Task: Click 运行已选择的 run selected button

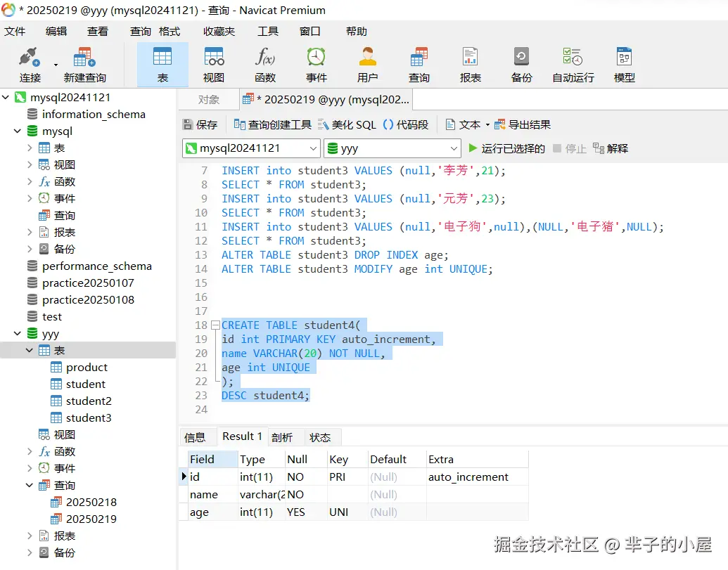Action: click(x=506, y=148)
